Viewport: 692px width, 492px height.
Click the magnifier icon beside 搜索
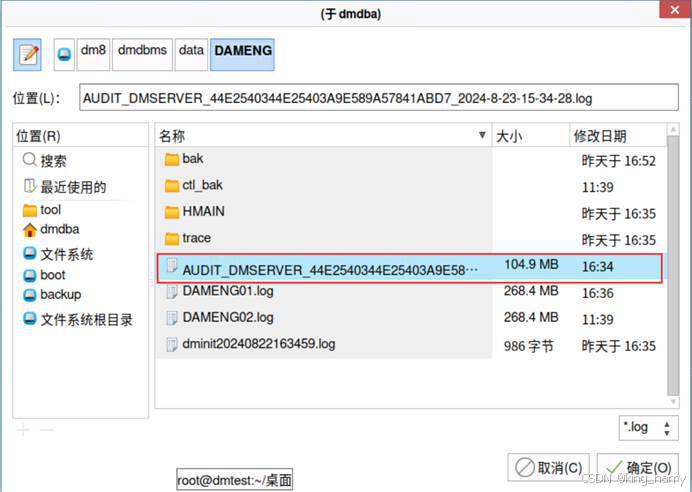(x=29, y=160)
